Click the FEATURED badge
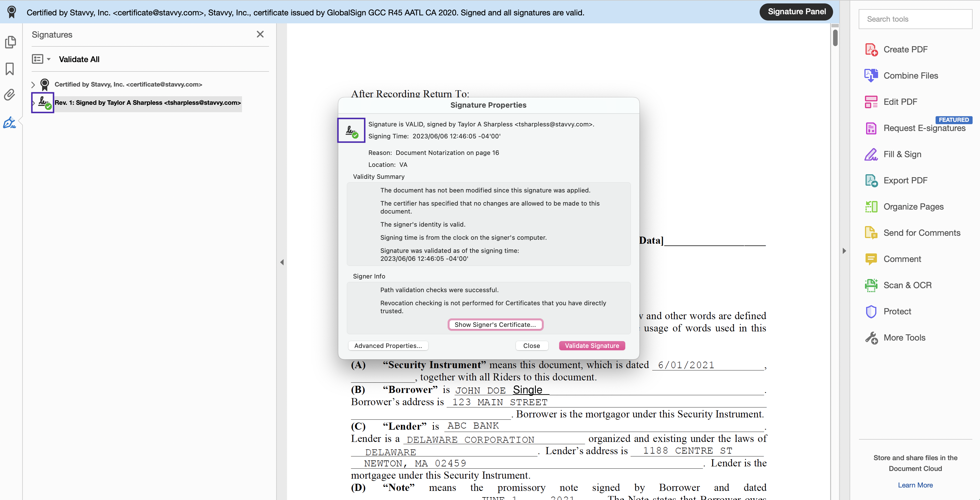Screen dimensions: 980x500 954,120
